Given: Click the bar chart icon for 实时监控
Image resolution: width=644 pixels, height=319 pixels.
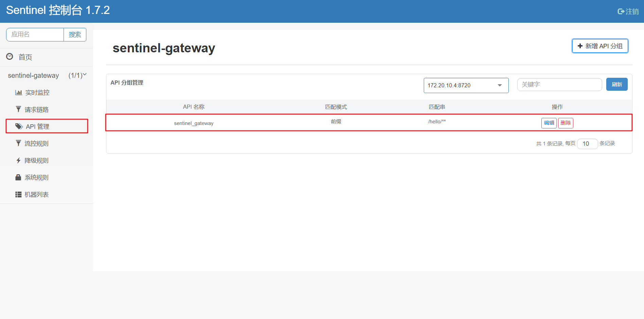Looking at the screenshot, I should pos(19,92).
